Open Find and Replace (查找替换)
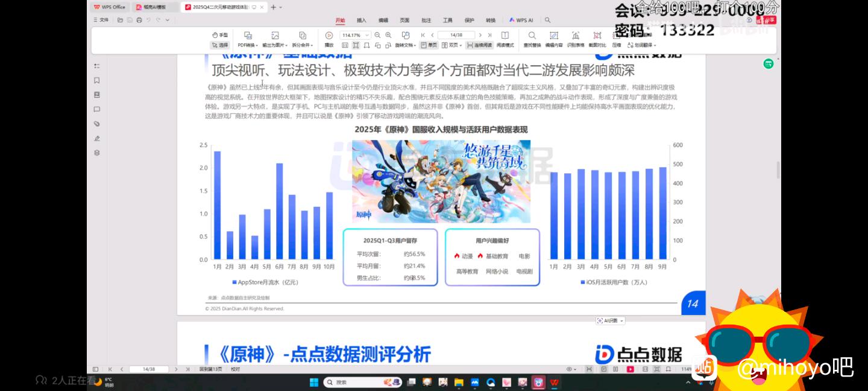This screenshot has width=868, height=391. point(532,39)
